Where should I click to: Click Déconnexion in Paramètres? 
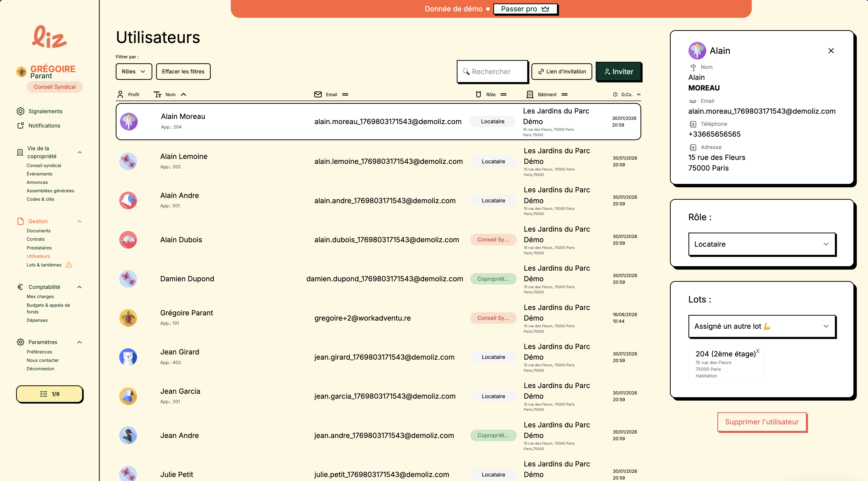41,369
